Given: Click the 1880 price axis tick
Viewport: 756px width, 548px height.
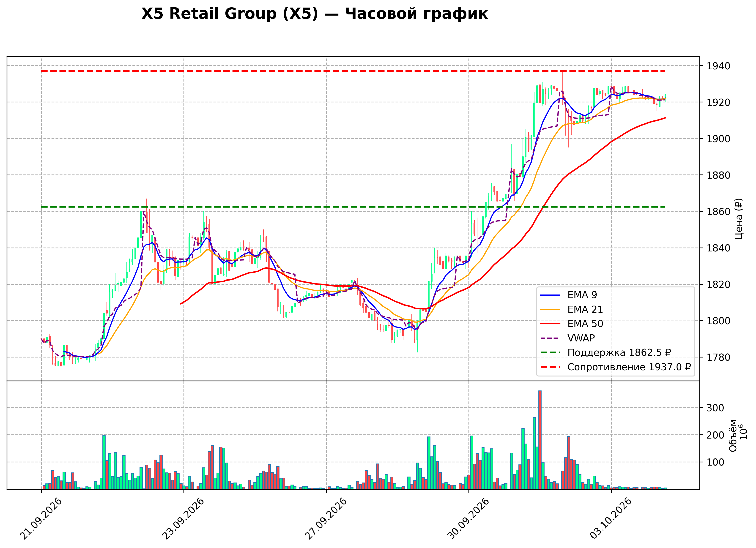Looking at the screenshot, I should click(x=719, y=175).
